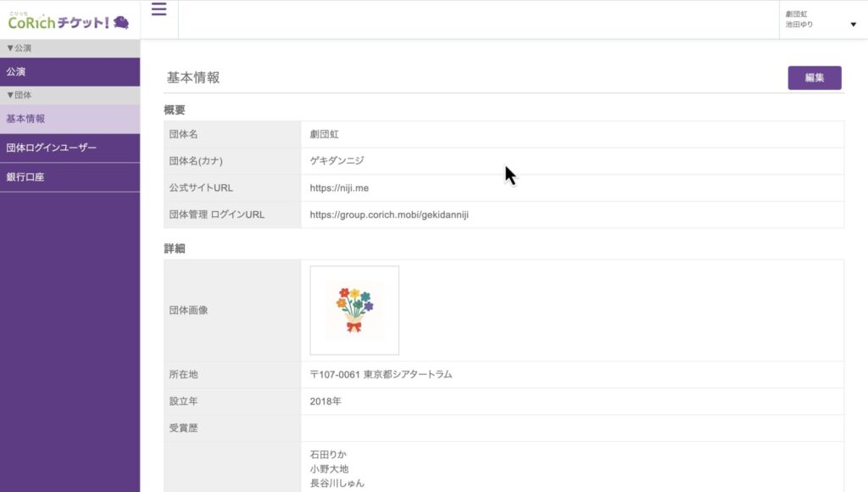Click the ゲキダンニジ kana name
The height and width of the screenshot is (492, 868).
tap(339, 161)
